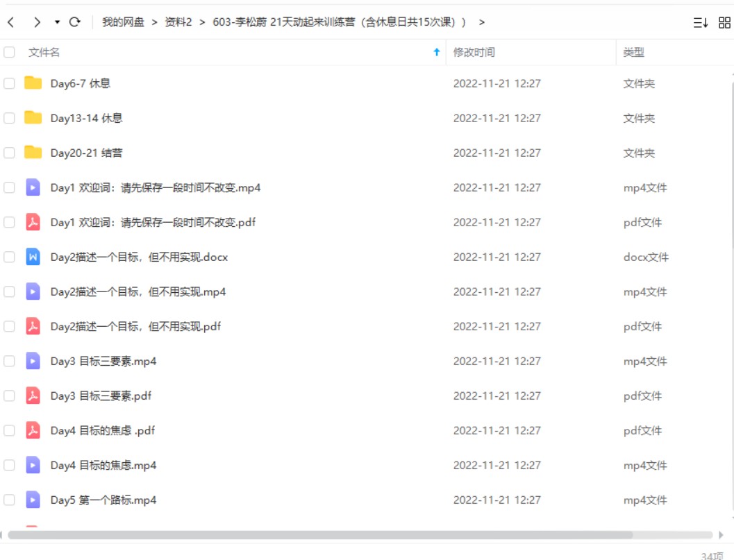The width and height of the screenshot is (734, 560).
Task: Select file Day1 欢迎词：请先保存一段时间不改变.pdf
Action: pos(153,222)
